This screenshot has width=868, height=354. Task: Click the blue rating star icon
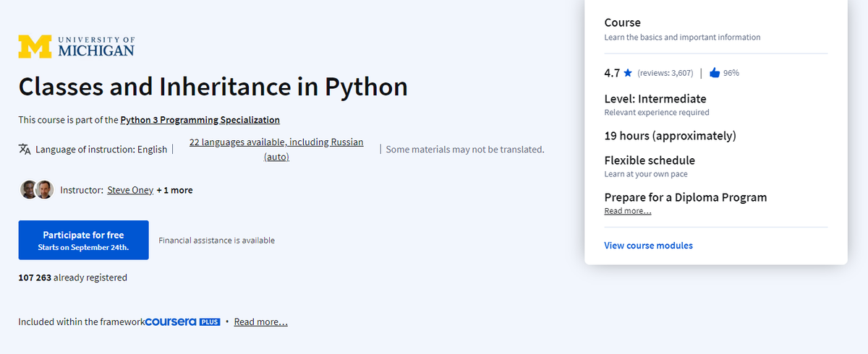628,73
